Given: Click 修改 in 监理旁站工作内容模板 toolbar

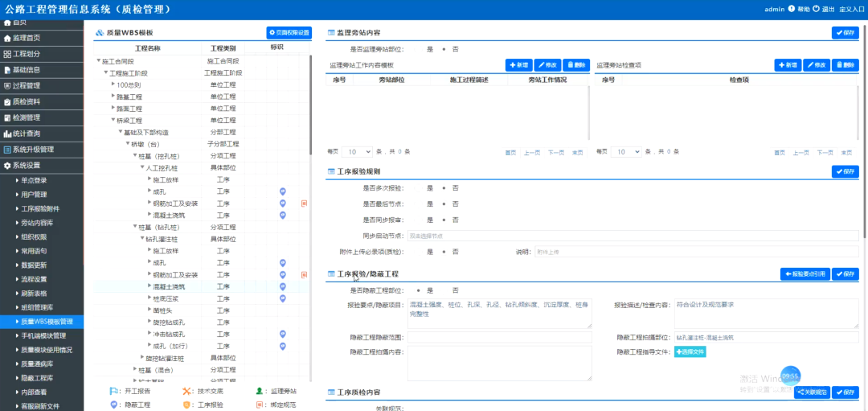Looking at the screenshot, I should coord(547,65).
